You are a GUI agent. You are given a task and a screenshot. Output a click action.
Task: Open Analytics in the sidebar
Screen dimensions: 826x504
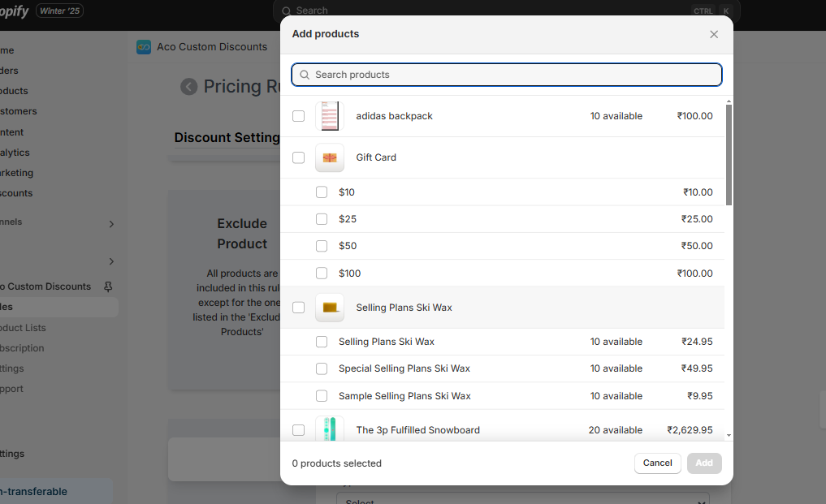click(15, 153)
